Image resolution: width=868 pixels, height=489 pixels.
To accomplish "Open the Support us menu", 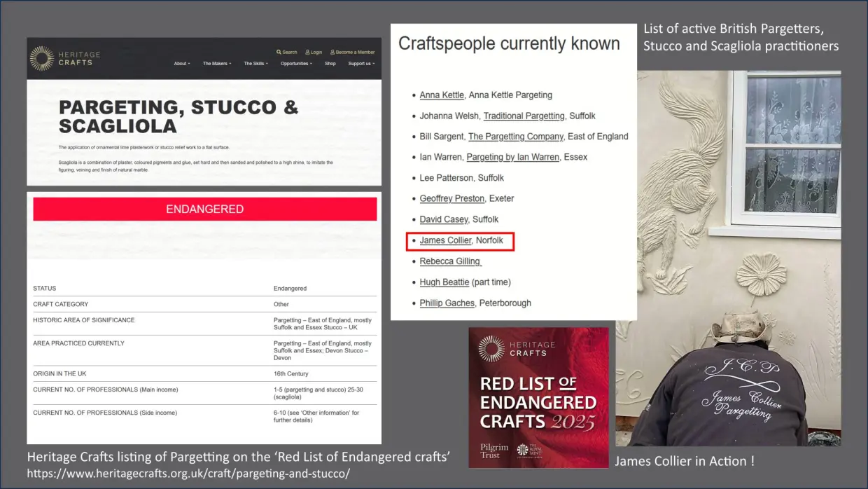I will tap(360, 64).
